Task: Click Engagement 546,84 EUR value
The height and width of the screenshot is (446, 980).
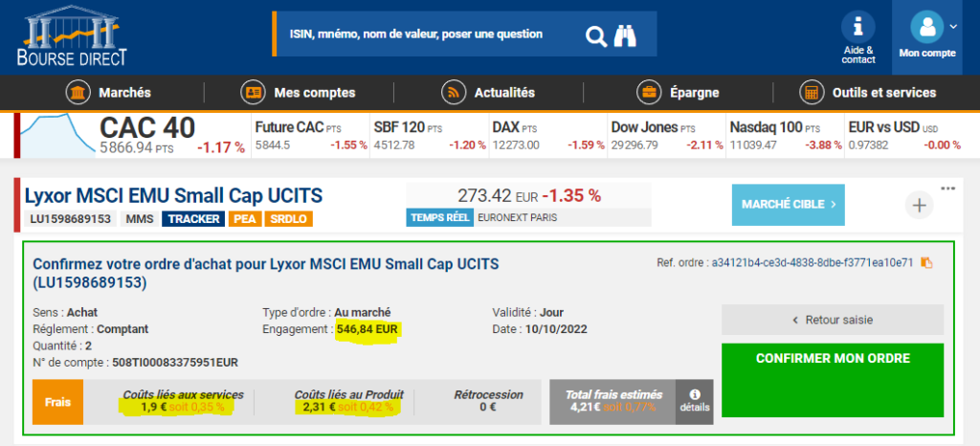Action: [367, 328]
